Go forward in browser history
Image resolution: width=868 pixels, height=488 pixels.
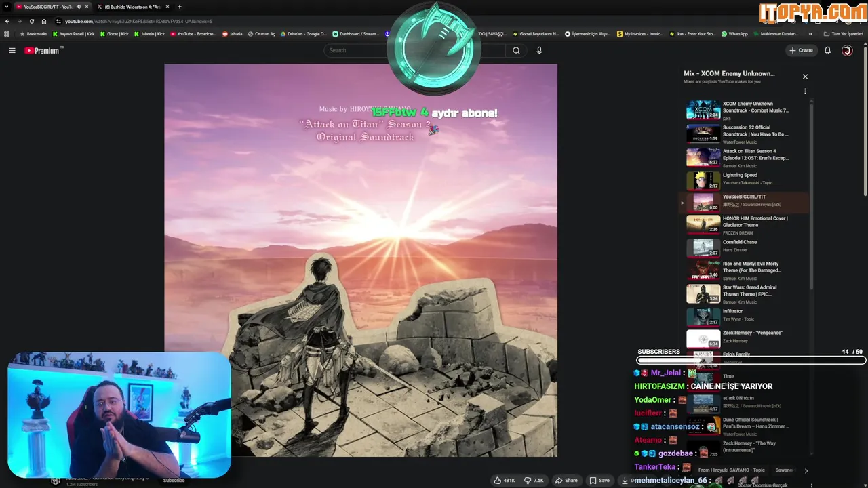click(x=19, y=21)
